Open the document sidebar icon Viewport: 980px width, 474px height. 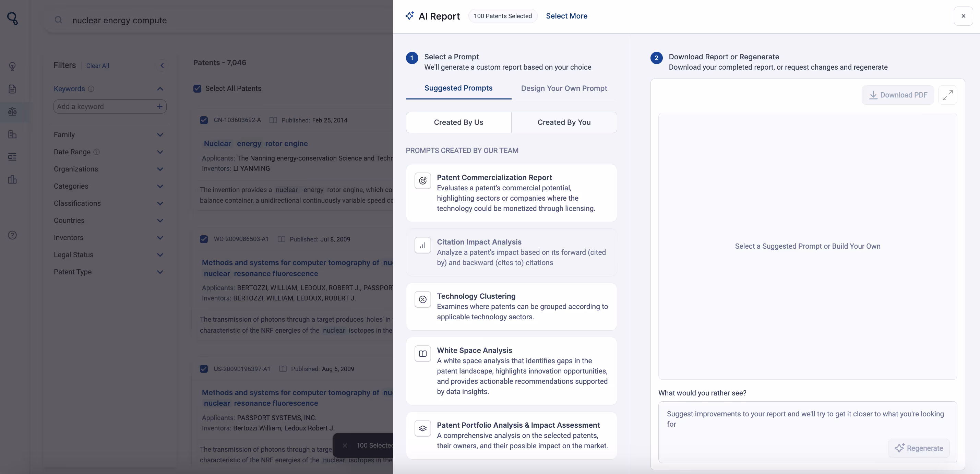click(x=13, y=89)
